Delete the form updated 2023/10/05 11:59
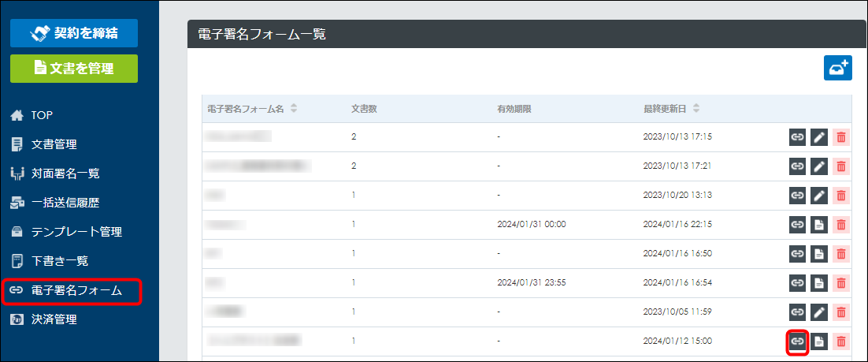 (841, 312)
